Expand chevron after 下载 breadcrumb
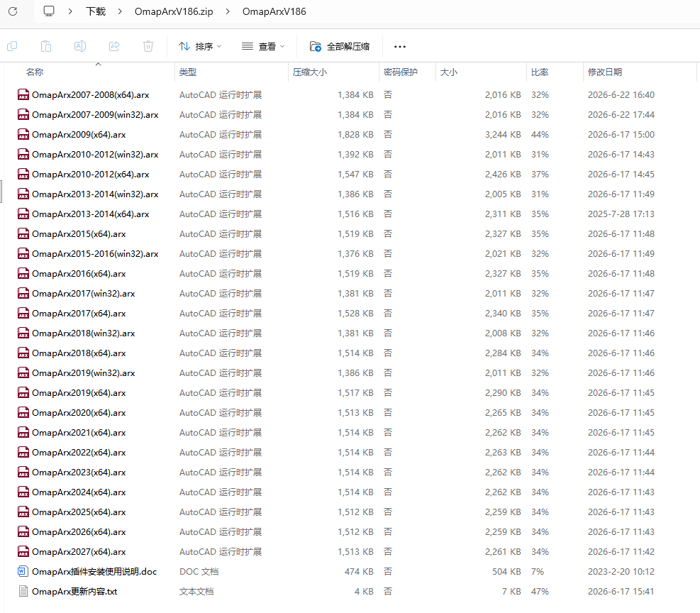 (x=120, y=11)
